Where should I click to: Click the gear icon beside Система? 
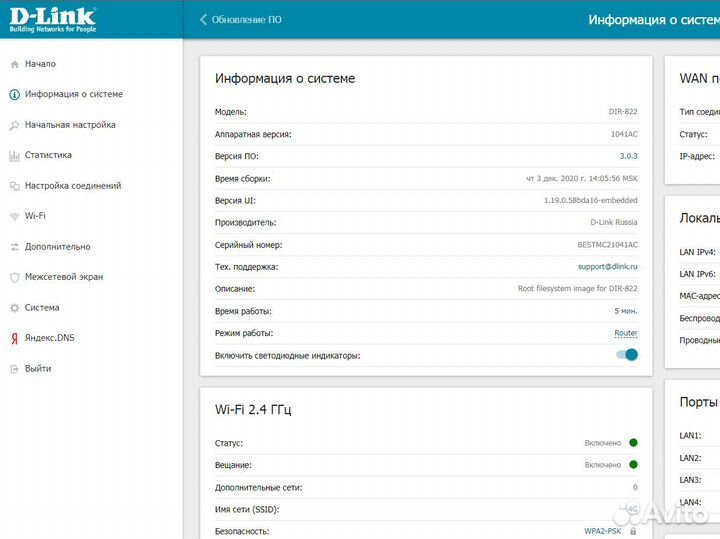14,308
